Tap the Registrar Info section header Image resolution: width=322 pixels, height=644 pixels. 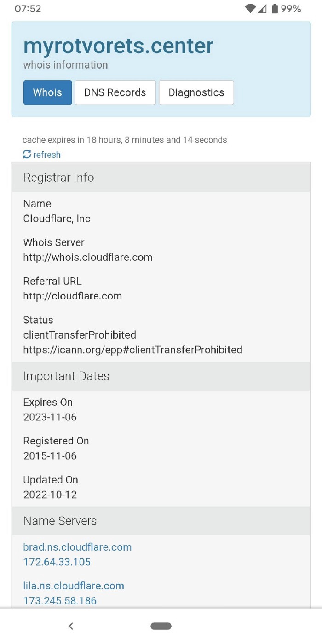point(59,178)
